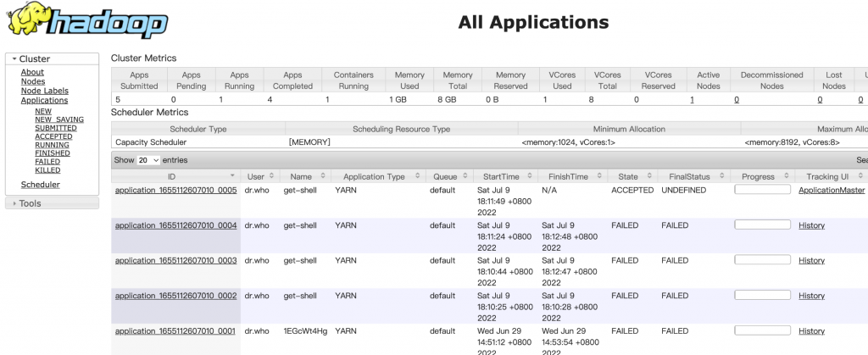
Task: Click the Containers Running column header
Action: (353, 80)
